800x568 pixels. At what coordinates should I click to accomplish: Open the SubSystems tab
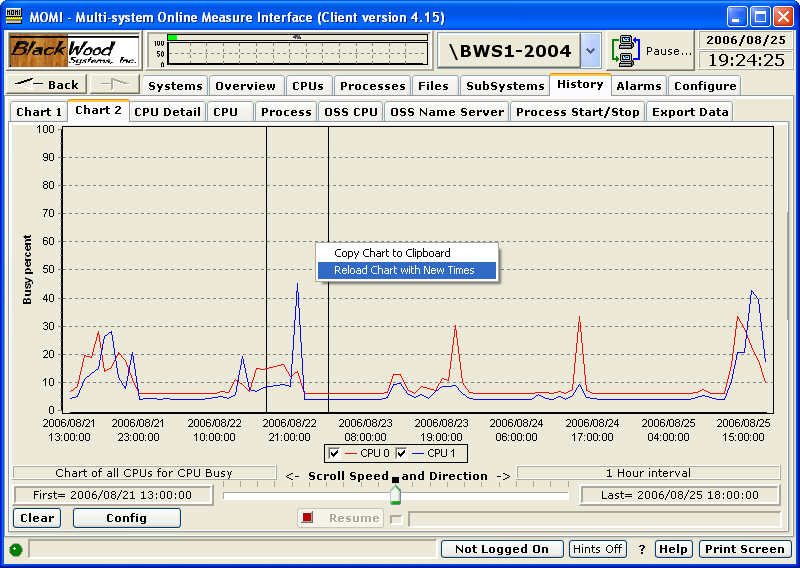pyautogui.click(x=505, y=86)
